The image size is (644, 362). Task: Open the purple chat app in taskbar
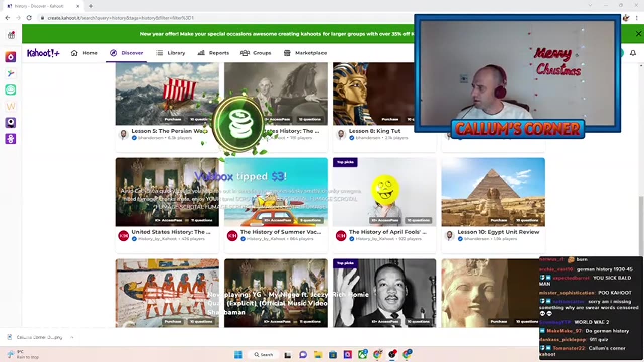pyautogui.click(x=303, y=354)
